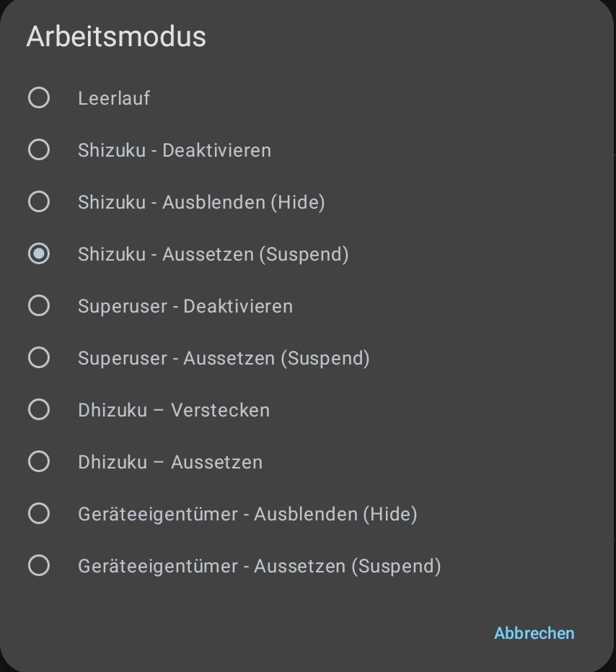616x672 pixels.
Task: Tap the Shizuku - Deaktivieren text label
Action: [175, 150]
